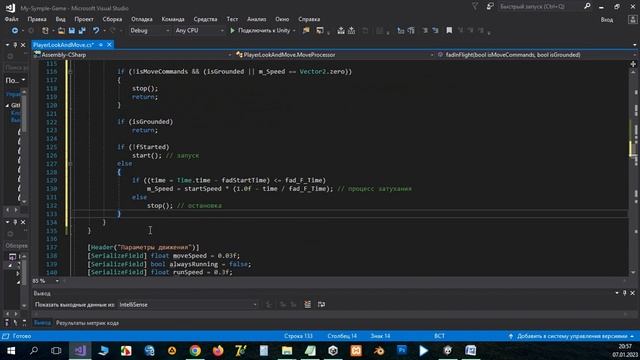This screenshot has height=360, width=640.
Task: Click the quick launch search magnifier
Action: pos(587,7)
